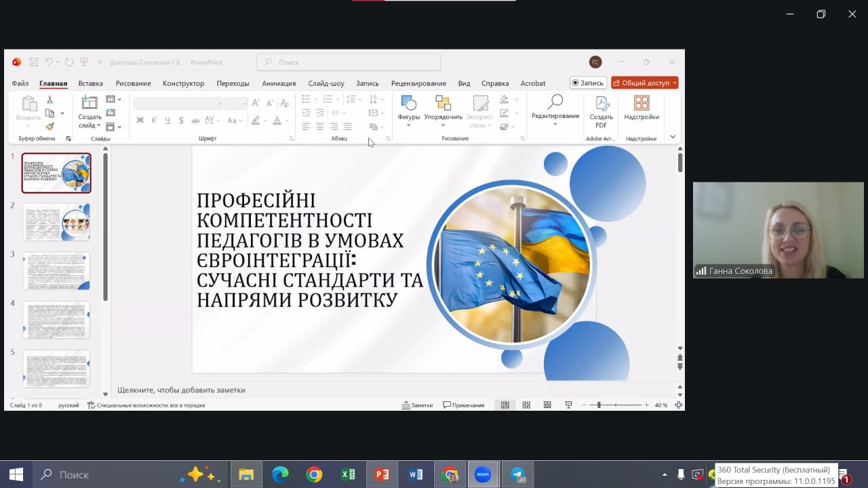Adjust the zoom slider in status bar
The width and height of the screenshot is (868, 488).
click(x=599, y=405)
